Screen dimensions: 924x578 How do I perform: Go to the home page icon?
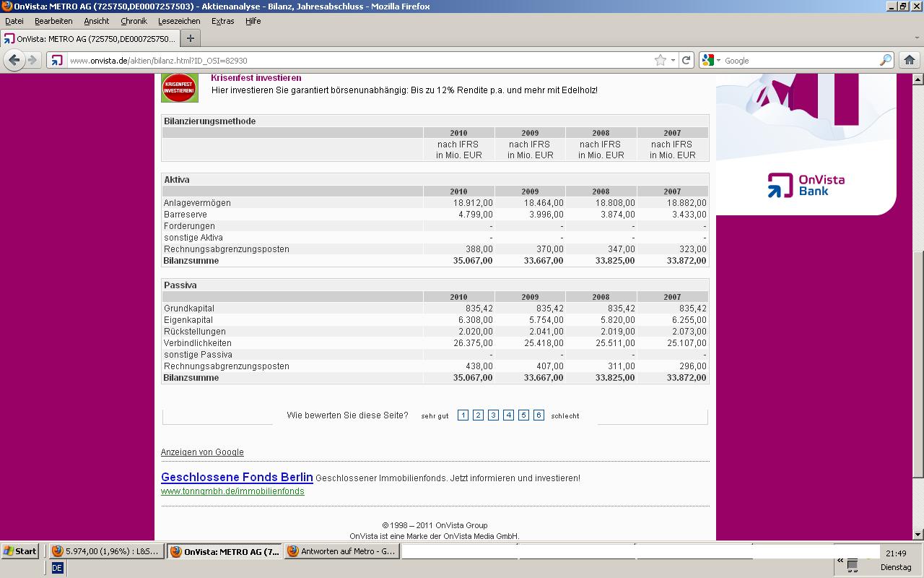[x=910, y=60]
